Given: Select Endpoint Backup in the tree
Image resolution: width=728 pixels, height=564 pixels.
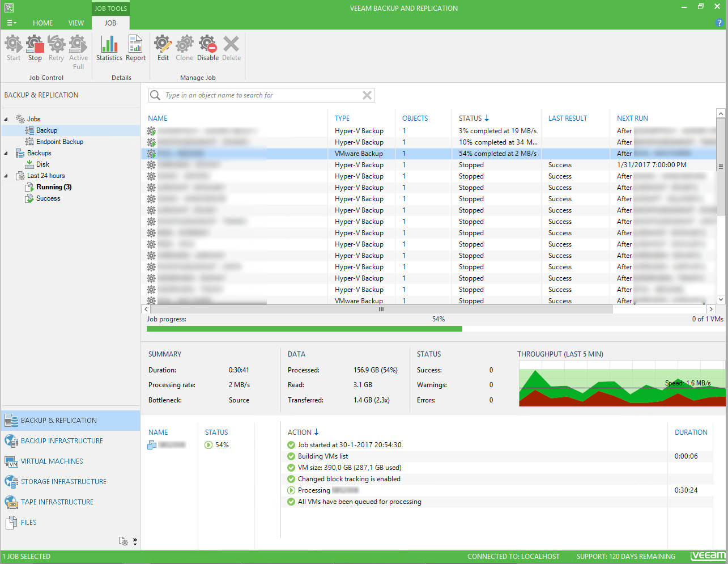Looking at the screenshot, I should (x=59, y=142).
